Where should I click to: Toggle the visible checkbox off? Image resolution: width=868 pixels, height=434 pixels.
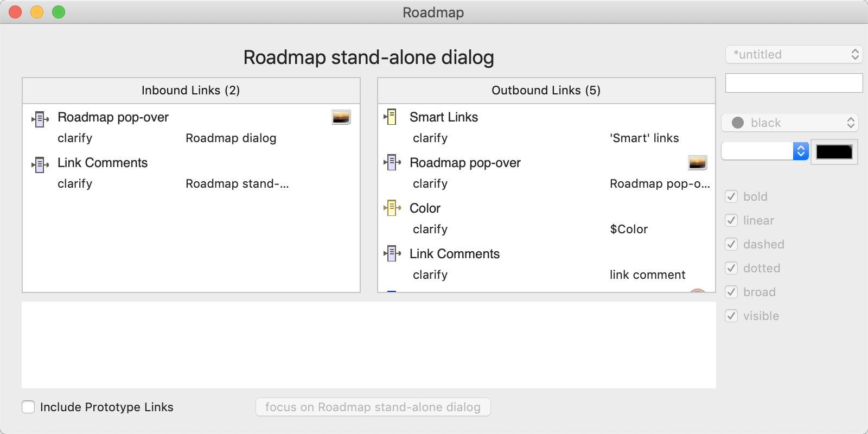tap(731, 316)
